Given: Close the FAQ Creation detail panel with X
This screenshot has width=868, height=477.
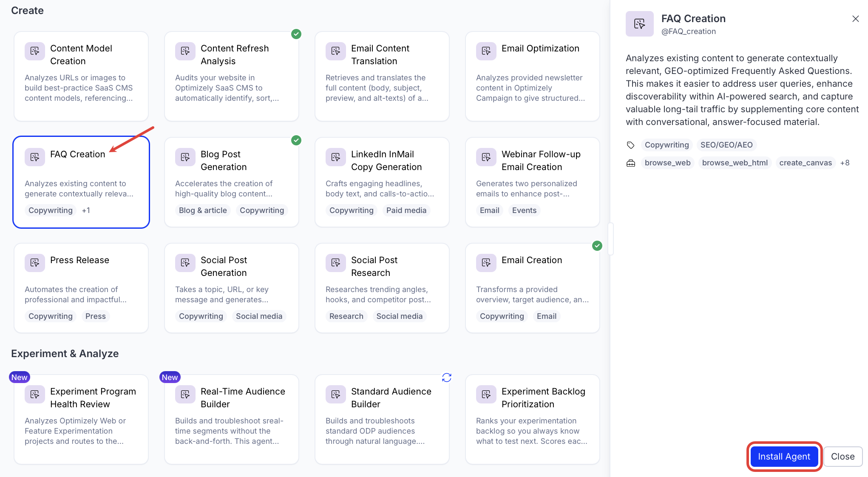Looking at the screenshot, I should point(856,19).
